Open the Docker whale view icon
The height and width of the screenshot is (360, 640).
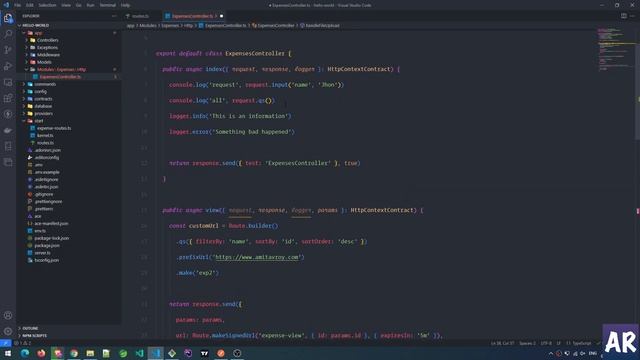click(8, 130)
